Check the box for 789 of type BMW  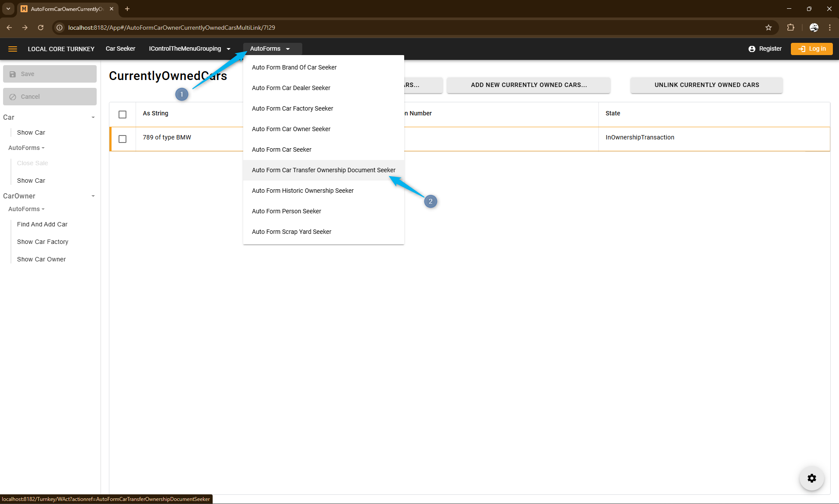tap(122, 139)
